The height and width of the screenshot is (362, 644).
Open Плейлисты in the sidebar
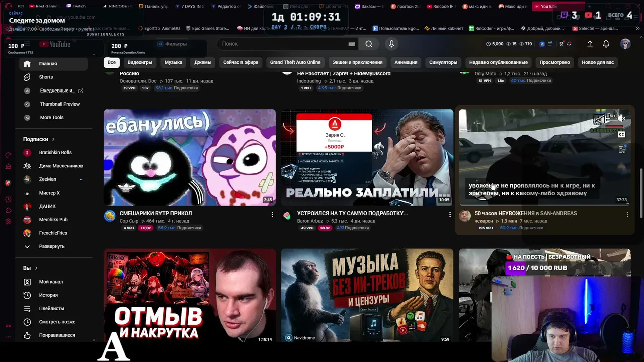(53, 308)
